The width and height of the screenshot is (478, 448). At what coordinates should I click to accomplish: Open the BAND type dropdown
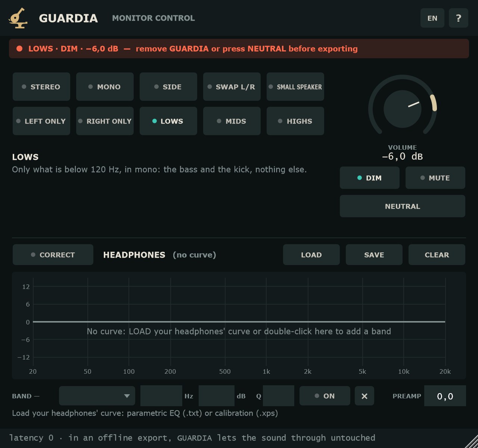pyautogui.click(x=97, y=396)
